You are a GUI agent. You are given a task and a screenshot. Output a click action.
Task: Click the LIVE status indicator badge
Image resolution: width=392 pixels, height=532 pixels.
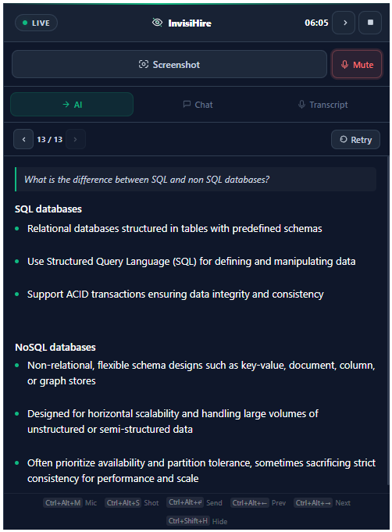tap(36, 23)
